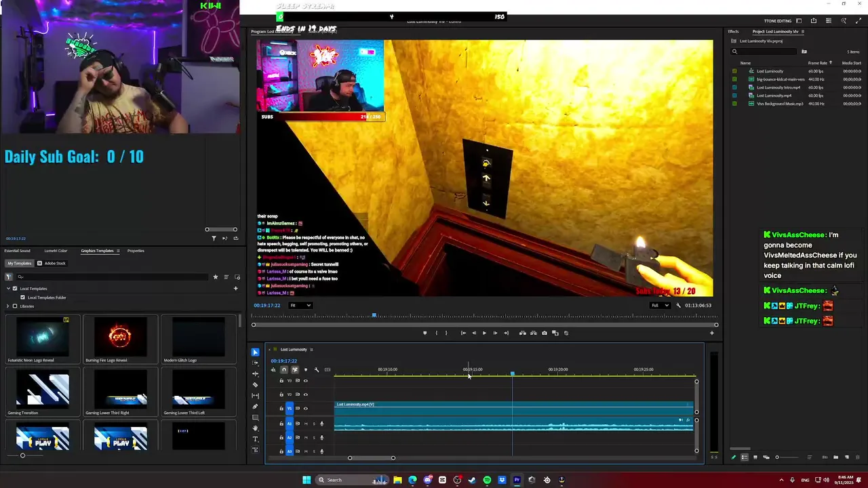
Task: Select the Adobe Stock tab
Action: click(x=52, y=263)
